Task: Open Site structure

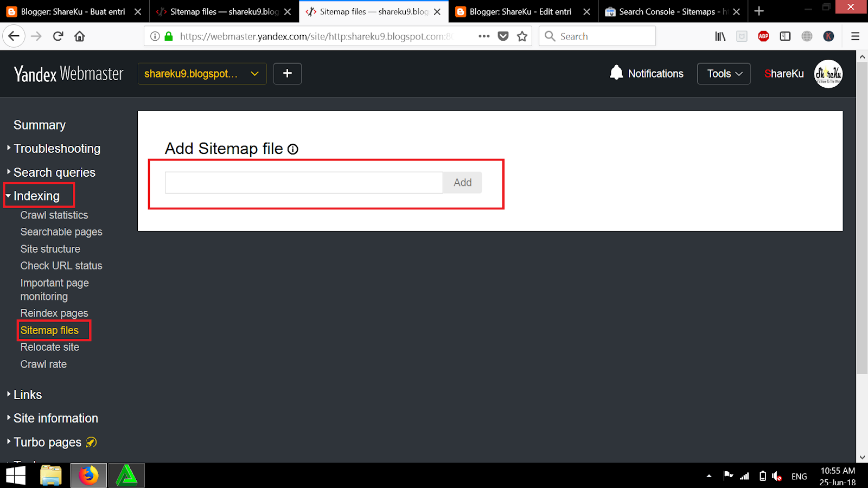Action: pyautogui.click(x=50, y=249)
